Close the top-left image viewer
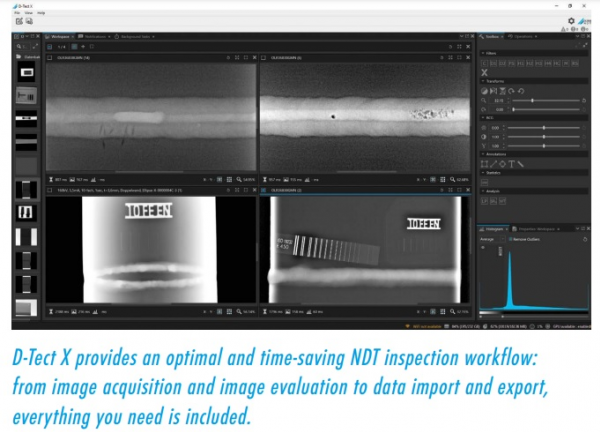The image size is (600, 432). pos(254,58)
